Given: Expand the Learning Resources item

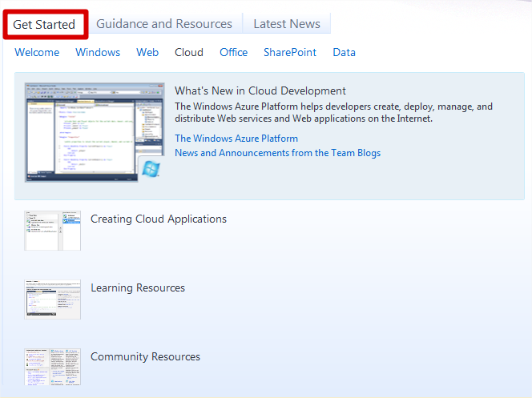Looking at the screenshot, I should 138,288.
